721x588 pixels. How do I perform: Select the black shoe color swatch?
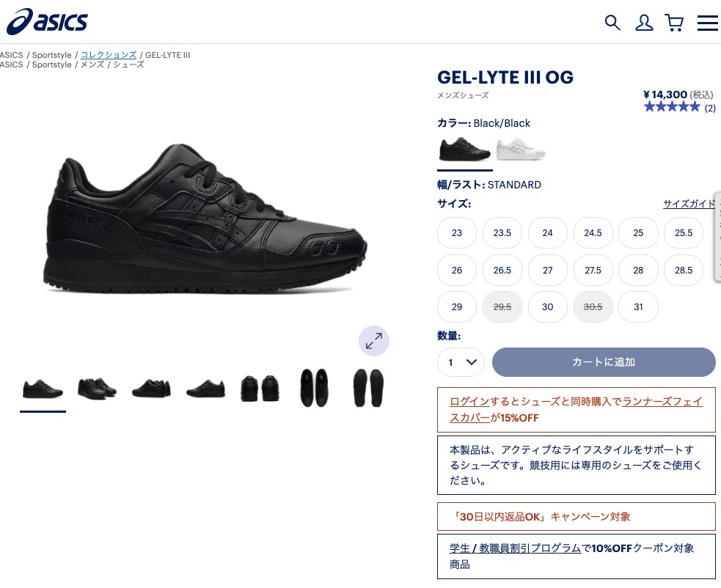click(x=465, y=149)
